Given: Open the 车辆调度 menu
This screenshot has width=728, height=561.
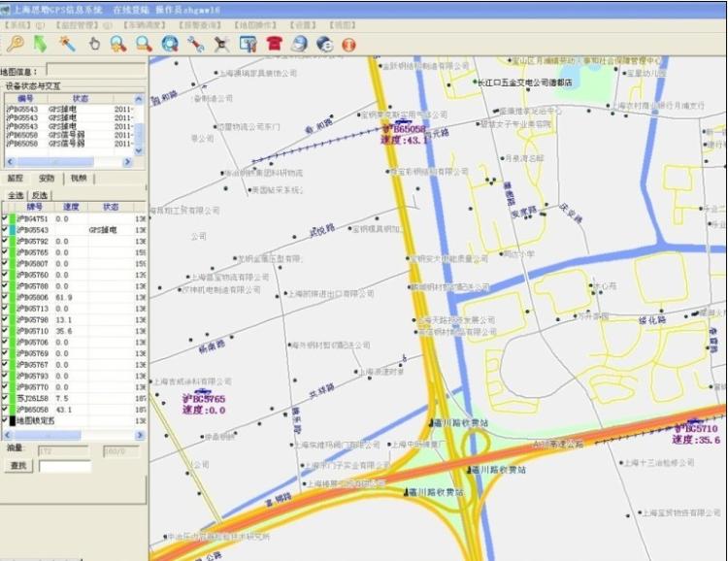Looking at the screenshot, I should coord(145,25).
